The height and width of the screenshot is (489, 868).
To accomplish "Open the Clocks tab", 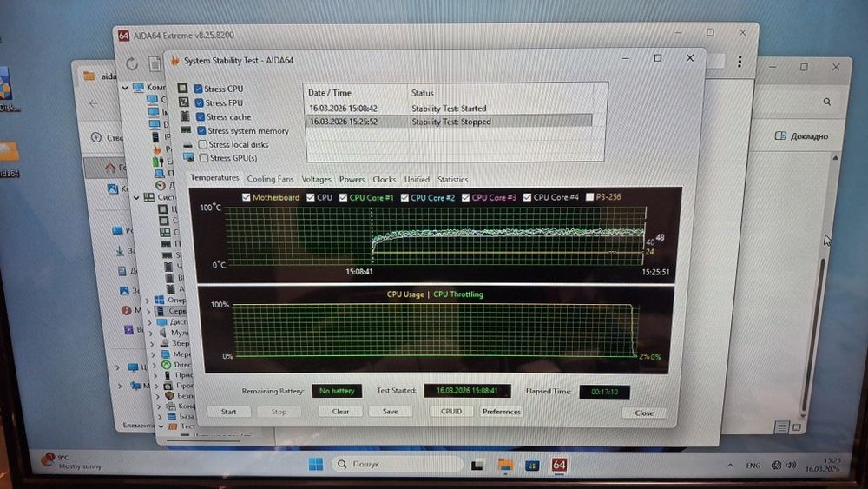I will pyautogui.click(x=385, y=180).
